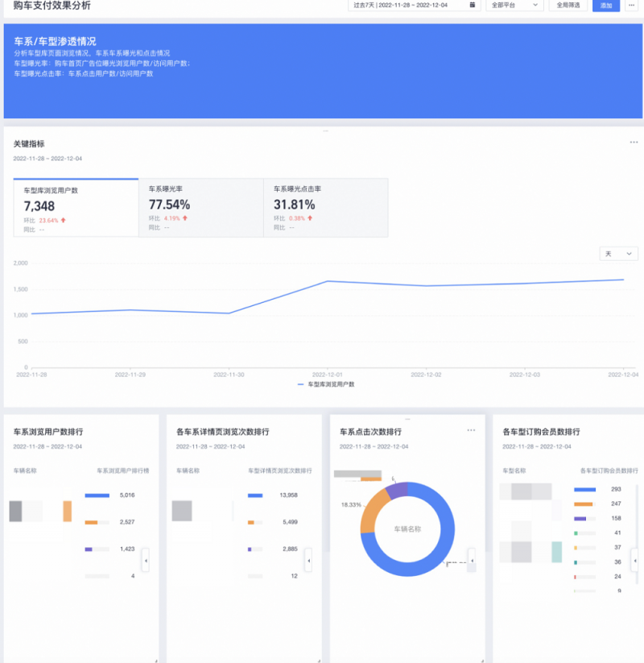Viewport: 644px width, 663px height.
Task: Select the 车系曝光点击率 metric tab
Action: click(x=325, y=208)
